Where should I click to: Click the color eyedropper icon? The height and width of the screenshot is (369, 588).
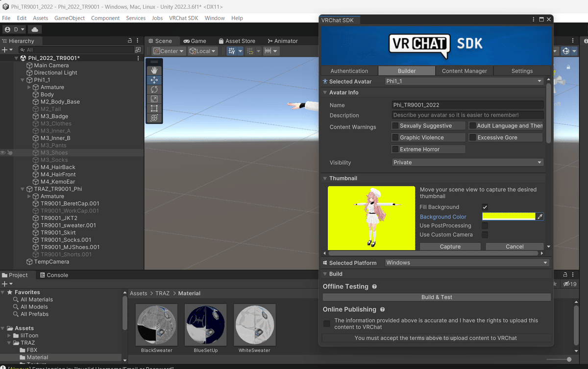tap(540, 216)
